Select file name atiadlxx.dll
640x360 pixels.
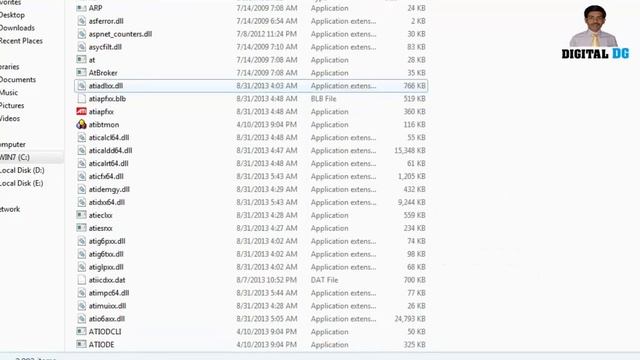(106, 86)
